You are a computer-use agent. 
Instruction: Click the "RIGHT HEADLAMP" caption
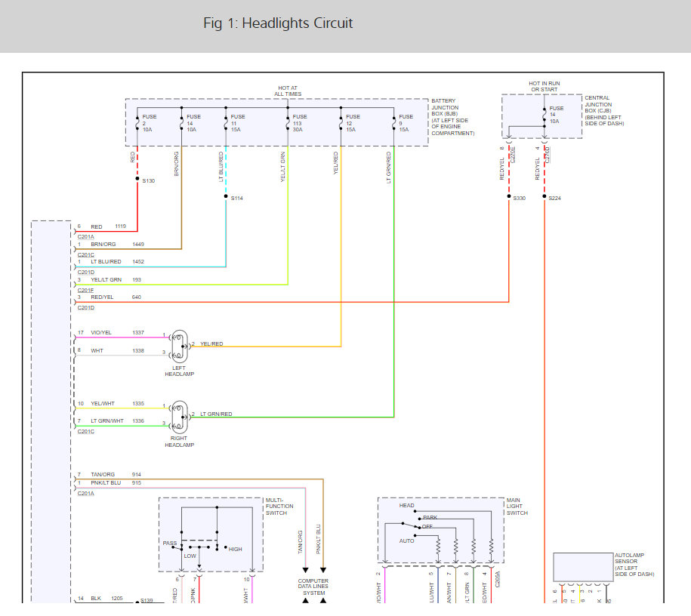coord(180,442)
